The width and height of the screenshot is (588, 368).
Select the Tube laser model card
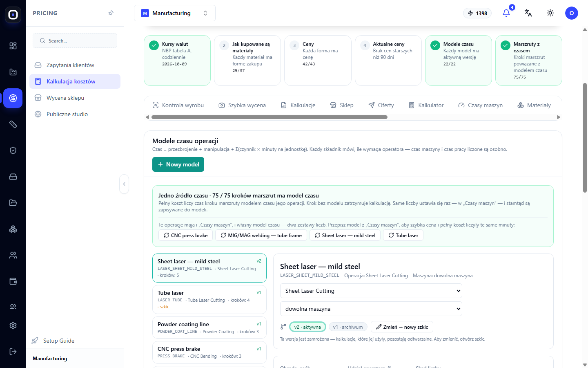pos(209,299)
